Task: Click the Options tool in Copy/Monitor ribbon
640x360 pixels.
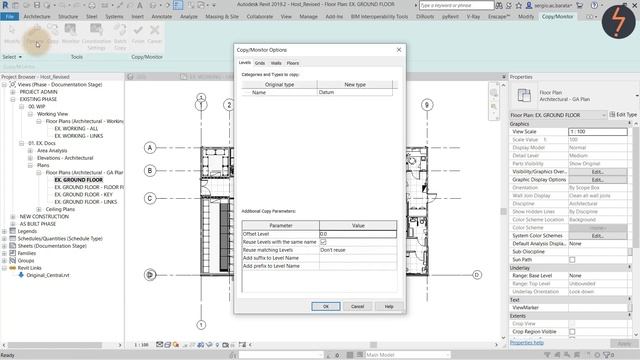Action: [36, 34]
